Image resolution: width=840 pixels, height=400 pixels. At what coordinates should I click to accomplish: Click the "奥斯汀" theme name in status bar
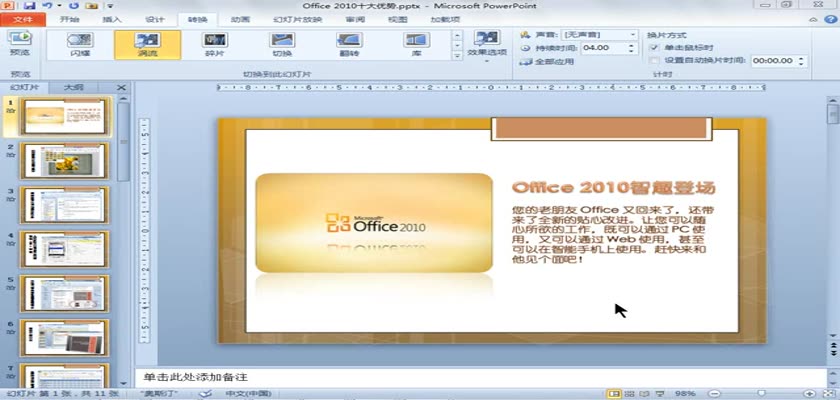coord(158,394)
